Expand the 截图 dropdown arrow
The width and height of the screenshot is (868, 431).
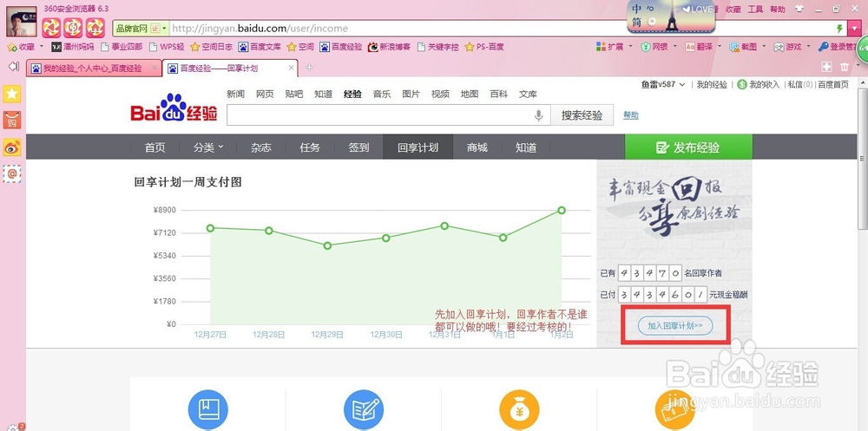tap(764, 47)
